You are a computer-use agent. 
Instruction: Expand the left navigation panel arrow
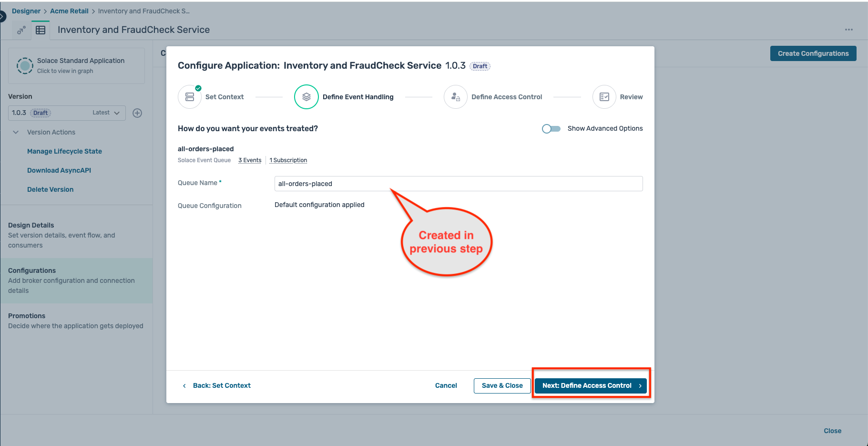(2, 17)
